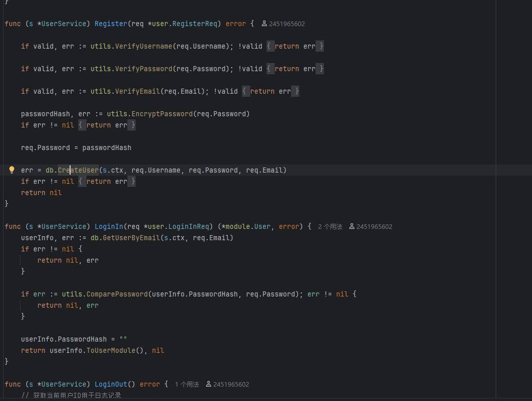Click the ToUserModule method call
The height and width of the screenshot is (401, 532).
point(111,350)
